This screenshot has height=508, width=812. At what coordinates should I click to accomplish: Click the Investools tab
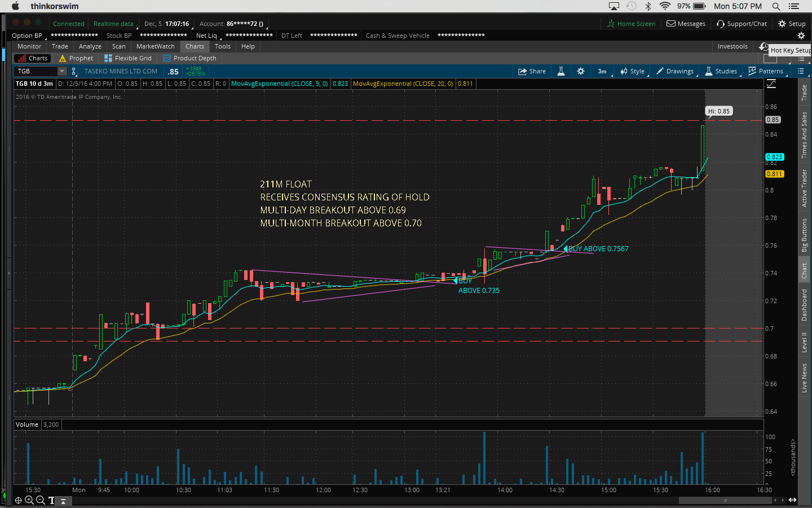pyautogui.click(x=732, y=46)
